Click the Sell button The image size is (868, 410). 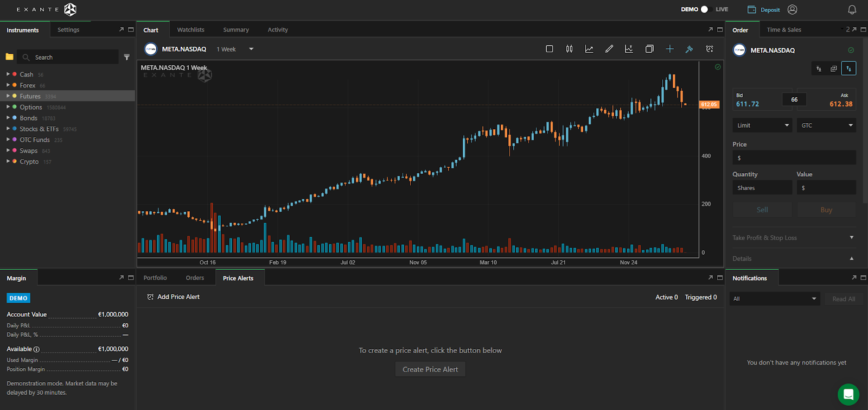click(762, 210)
